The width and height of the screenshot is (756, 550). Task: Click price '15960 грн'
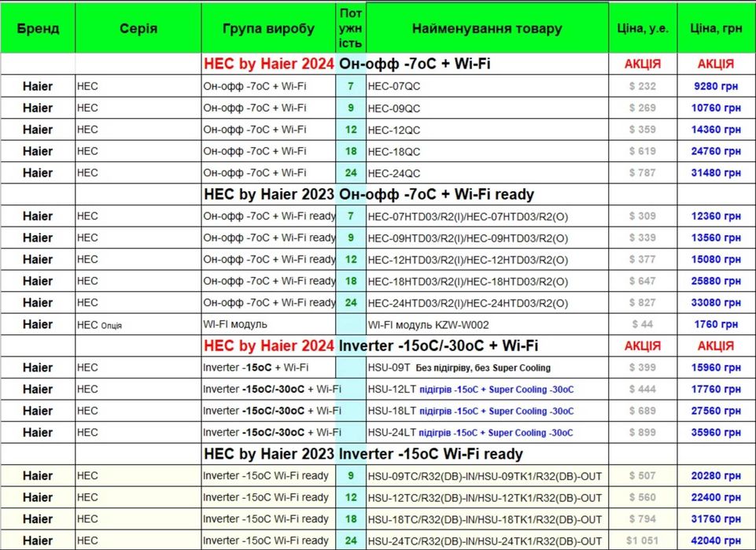(716, 367)
